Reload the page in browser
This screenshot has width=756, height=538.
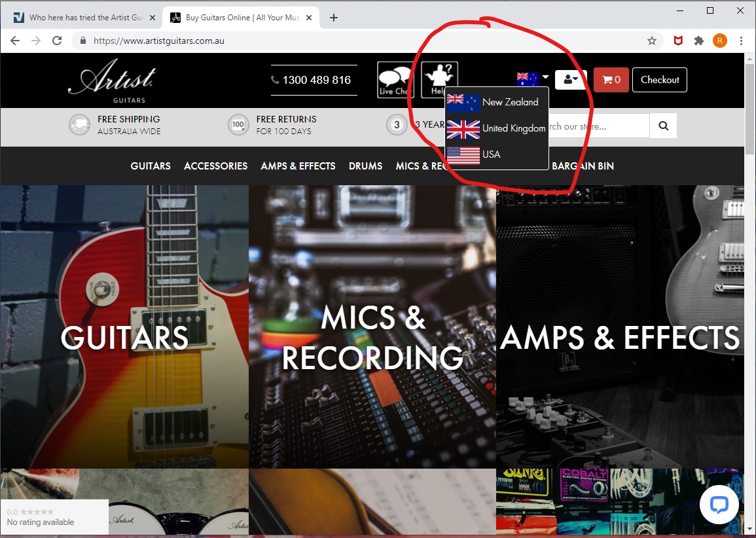pos(57,41)
